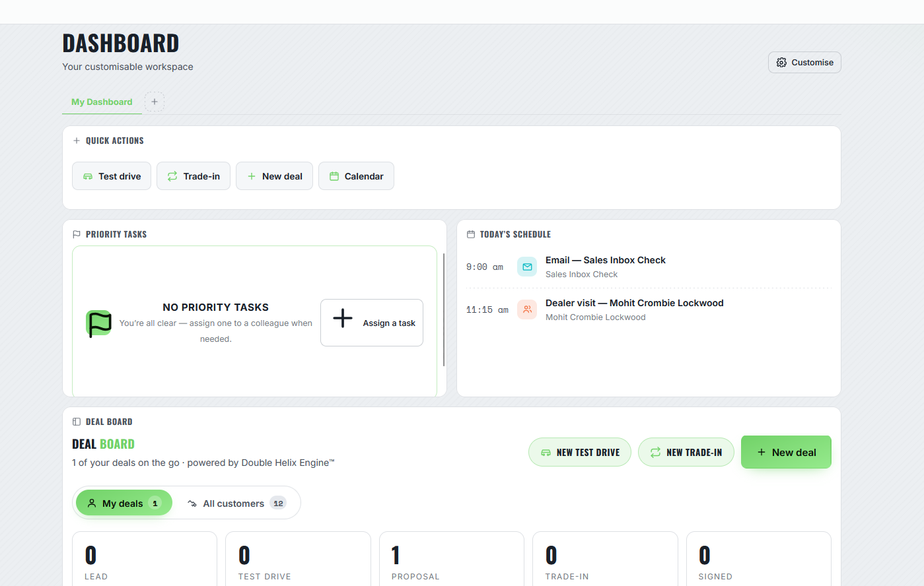Image resolution: width=924 pixels, height=586 pixels.
Task: Click Sales Inbox Check subtitle text
Action: coord(581,275)
